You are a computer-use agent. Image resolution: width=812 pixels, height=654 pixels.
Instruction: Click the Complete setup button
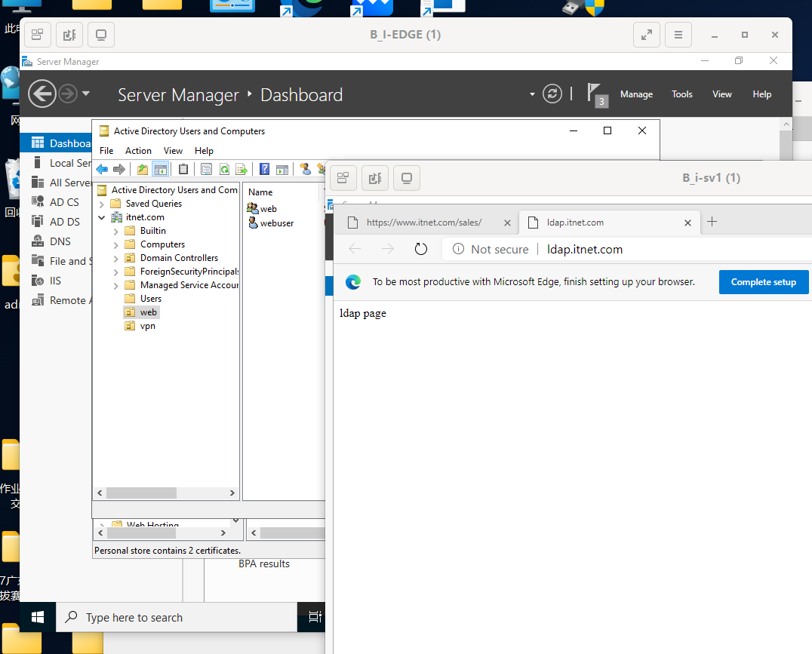coord(763,281)
